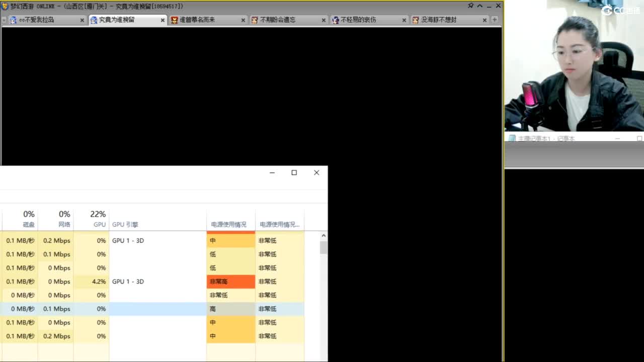Pin the game window with the pushpin icon
644x362 pixels.
[x=470, y=6]
